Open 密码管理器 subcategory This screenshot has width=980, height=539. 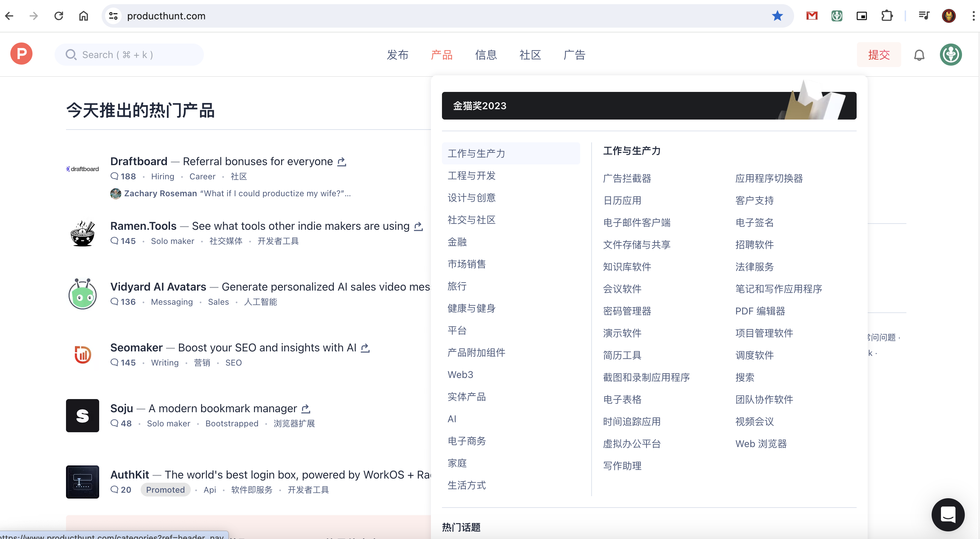click(627, 311)
